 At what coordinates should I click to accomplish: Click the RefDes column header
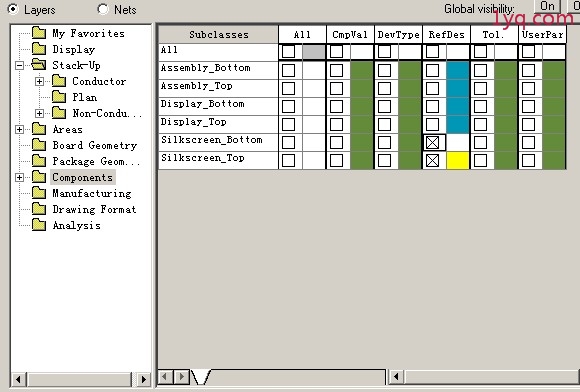coord(446,35)
